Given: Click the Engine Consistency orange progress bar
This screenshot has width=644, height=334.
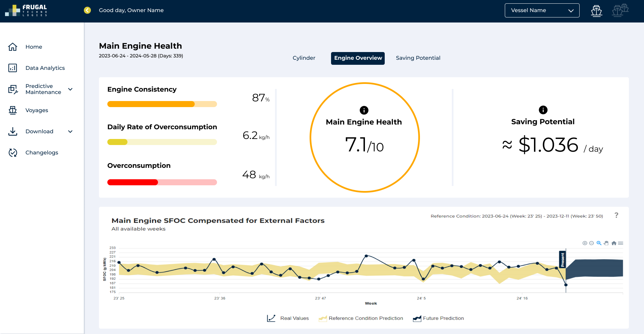Looking at the screenshot, I should [x=162, y=104].
